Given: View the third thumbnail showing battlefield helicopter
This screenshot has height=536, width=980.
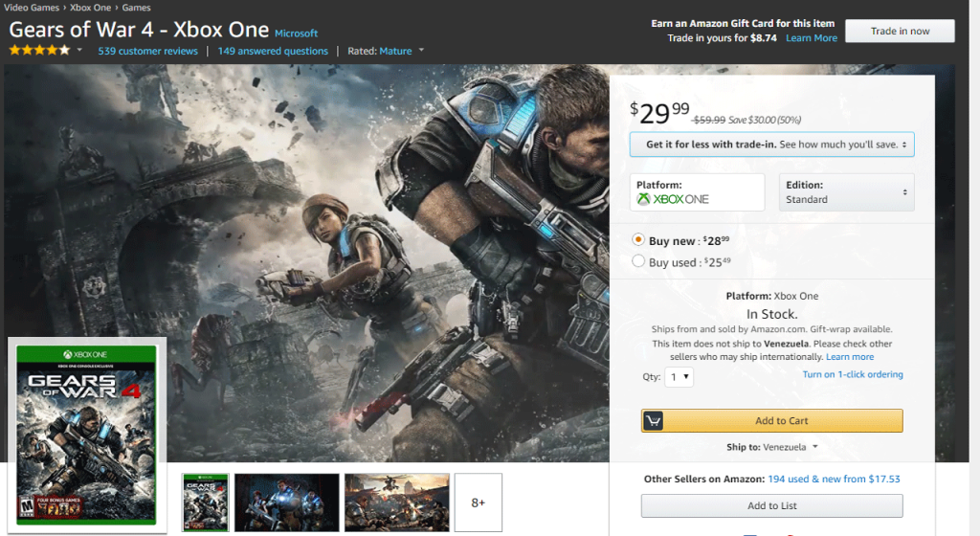Looking at the screenshot, I should tap(397, 502).
